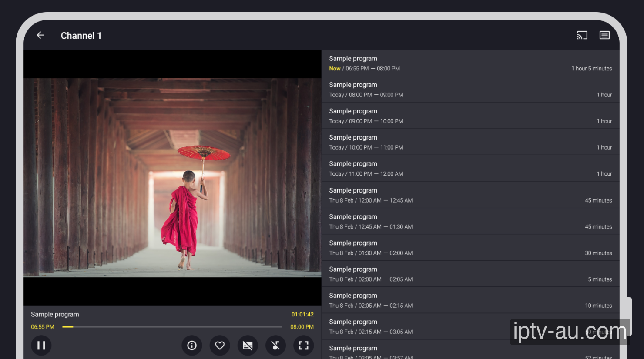Image resolution: width=644 pixels, height=359 pixels.
Task: Select the Thu 8 Feb 02:05 AM – 02:15 AM program
Action: point(470,300)
